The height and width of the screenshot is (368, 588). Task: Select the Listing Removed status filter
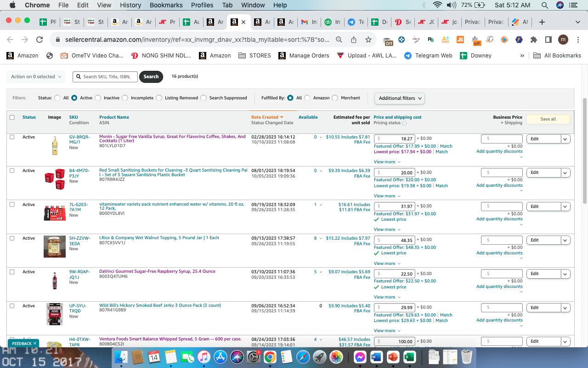(159, 98)
